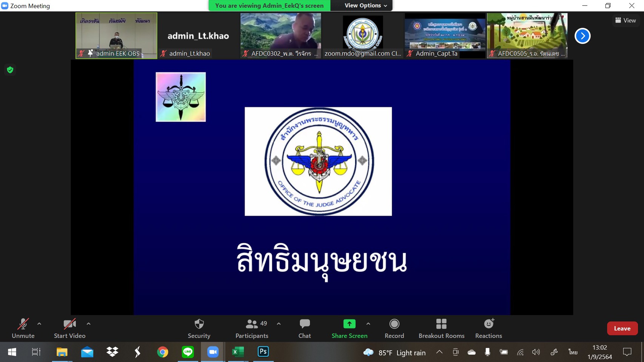Change layout with View button
This screenshot has width=644, height=362.
point(626,20)
